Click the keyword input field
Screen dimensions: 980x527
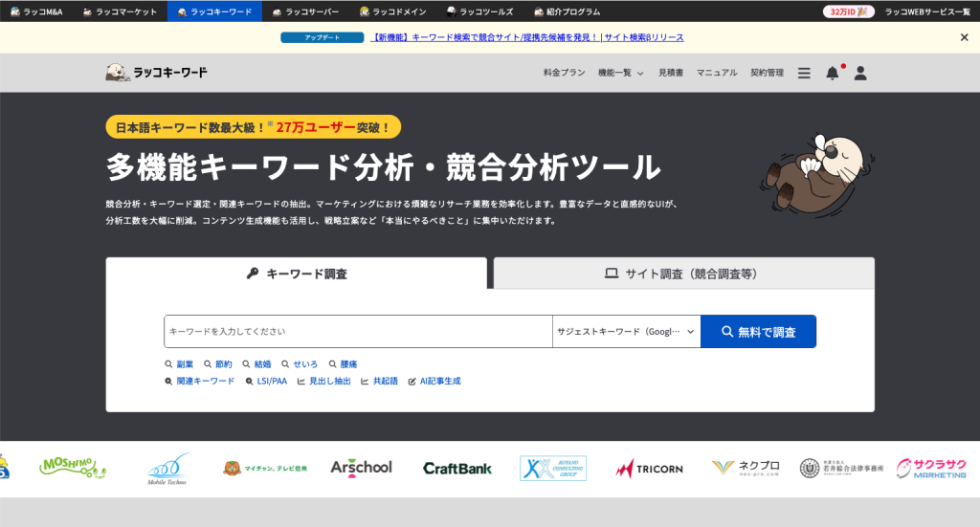[x=358, y=331]
